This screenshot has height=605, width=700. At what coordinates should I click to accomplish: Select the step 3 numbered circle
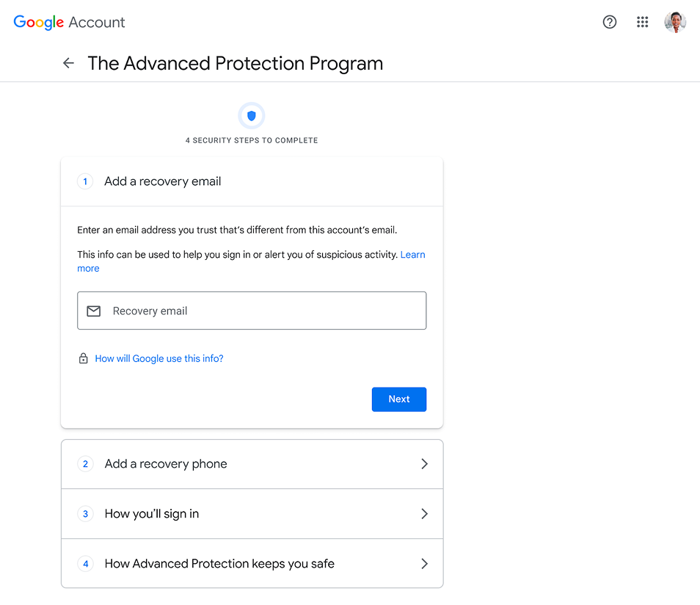(85, 514)
